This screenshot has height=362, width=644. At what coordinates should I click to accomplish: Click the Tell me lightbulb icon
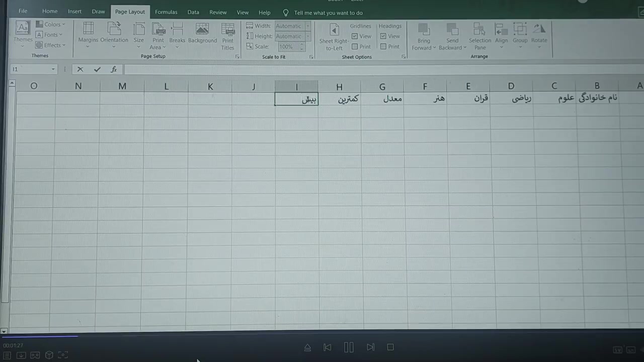point(286,13)
